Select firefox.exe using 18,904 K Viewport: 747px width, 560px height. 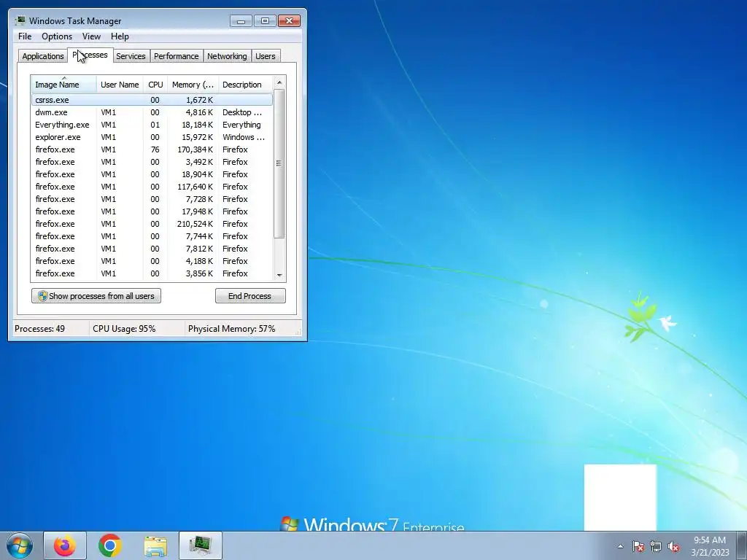[152, 174]
